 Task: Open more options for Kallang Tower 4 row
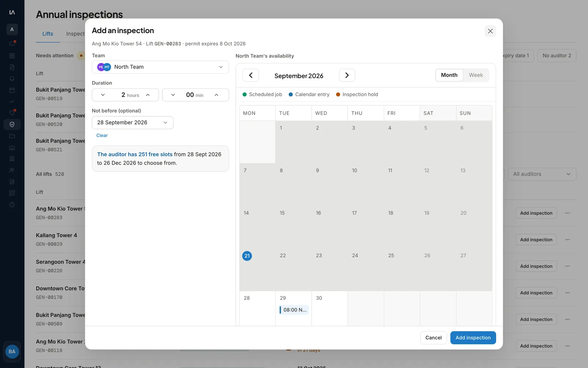pos(567,240)
